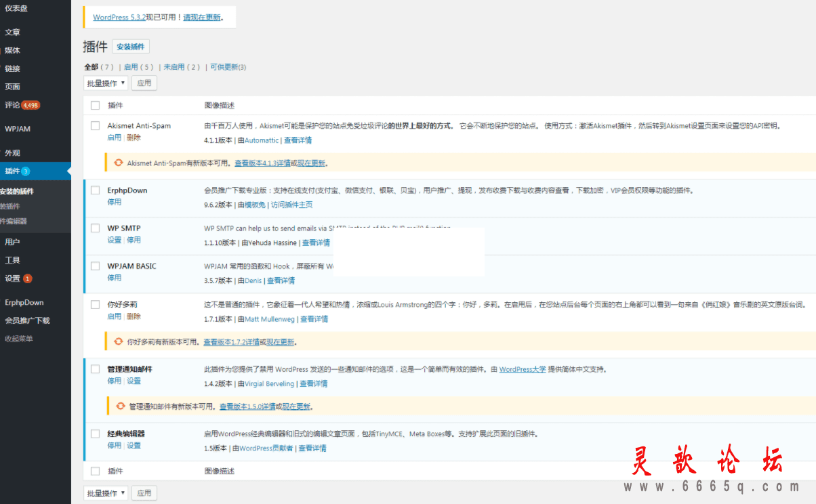
Task: Filter plugins by 可供更新 (3)
Action: [228, 67]
